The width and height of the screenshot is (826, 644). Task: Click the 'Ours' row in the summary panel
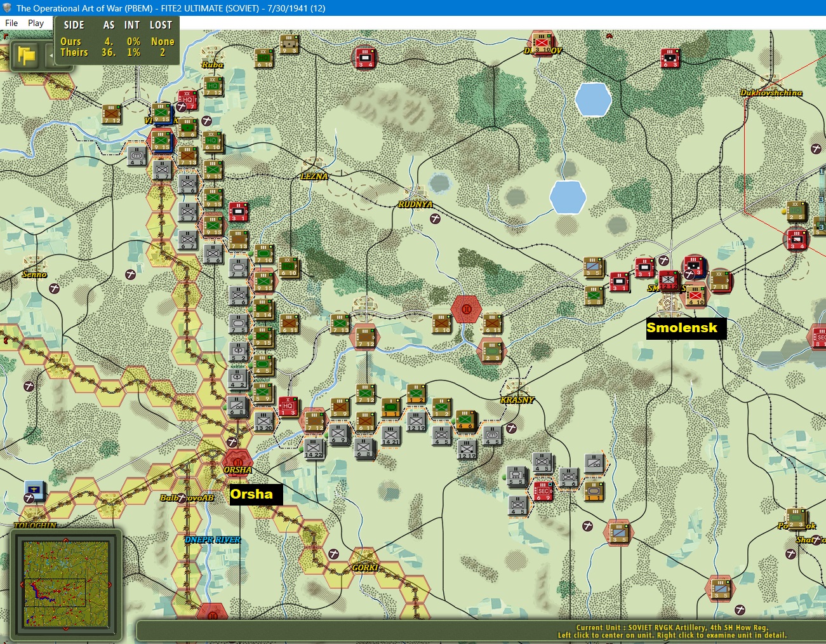(117, 41)
